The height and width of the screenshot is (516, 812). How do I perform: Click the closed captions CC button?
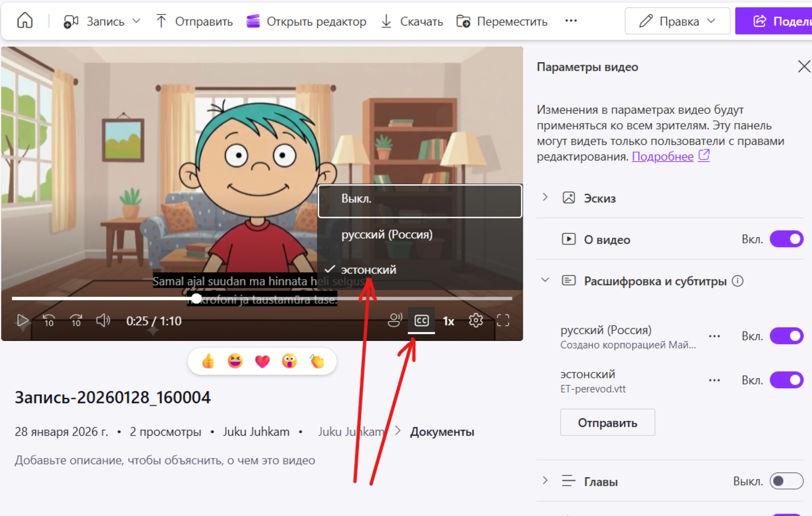click(x=421, y=321)
